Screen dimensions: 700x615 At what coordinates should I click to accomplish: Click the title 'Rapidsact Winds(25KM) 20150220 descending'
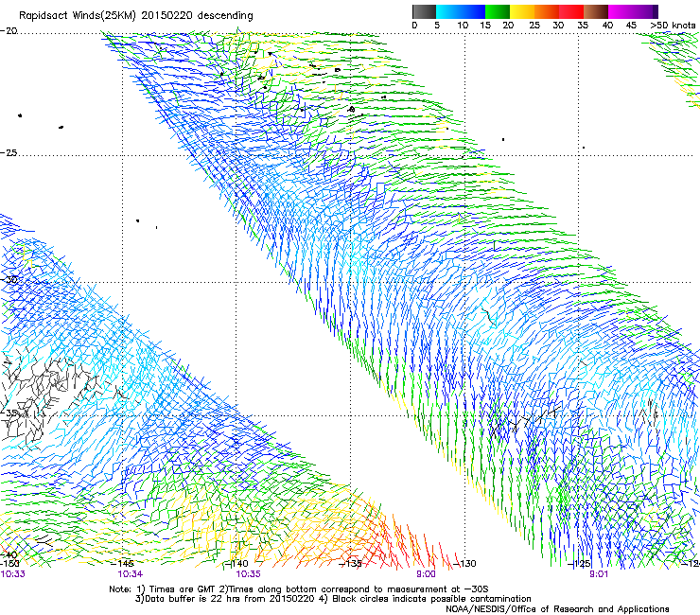click(x=135, y=16)
